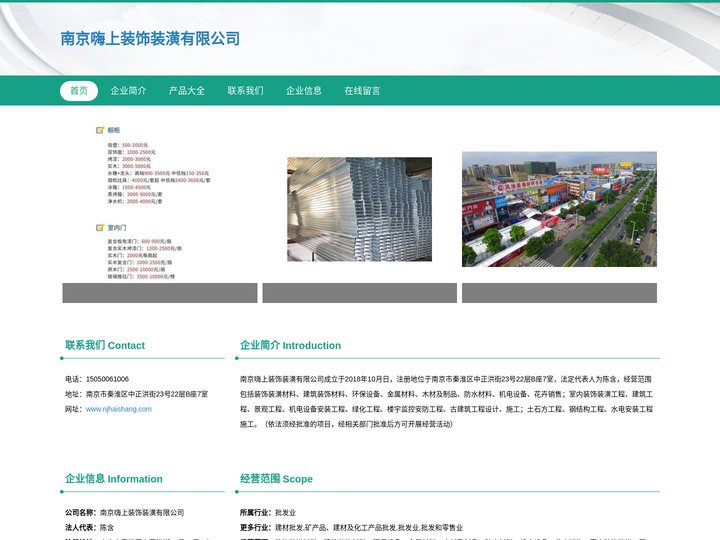The image size is (720, 540).
Task: Open the 首页 navigation tab
Action: coord(79,90)
